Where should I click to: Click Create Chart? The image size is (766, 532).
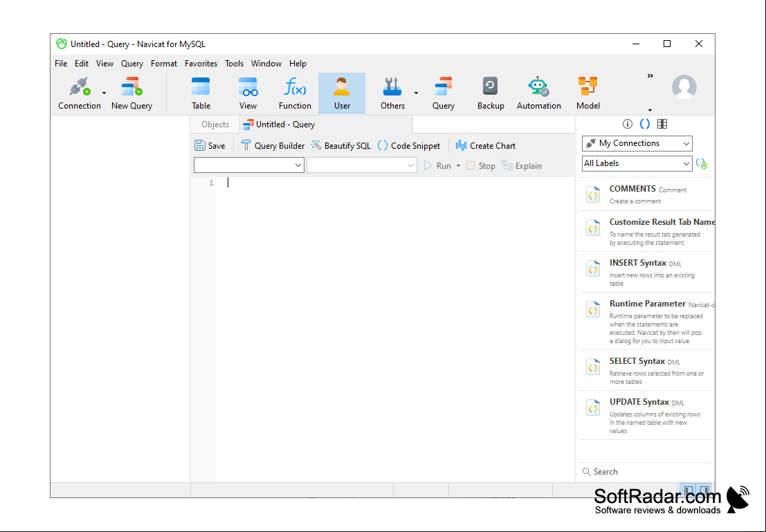[x=486, y=145]
